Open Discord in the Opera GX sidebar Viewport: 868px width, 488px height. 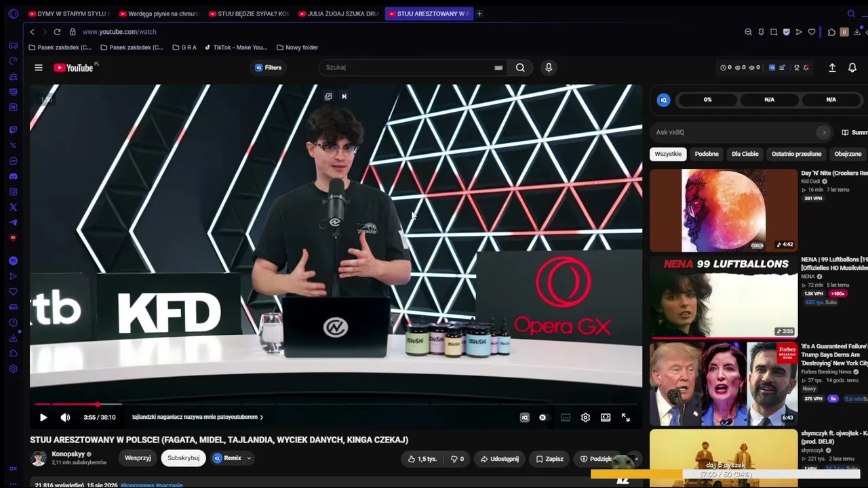[13, 176]
